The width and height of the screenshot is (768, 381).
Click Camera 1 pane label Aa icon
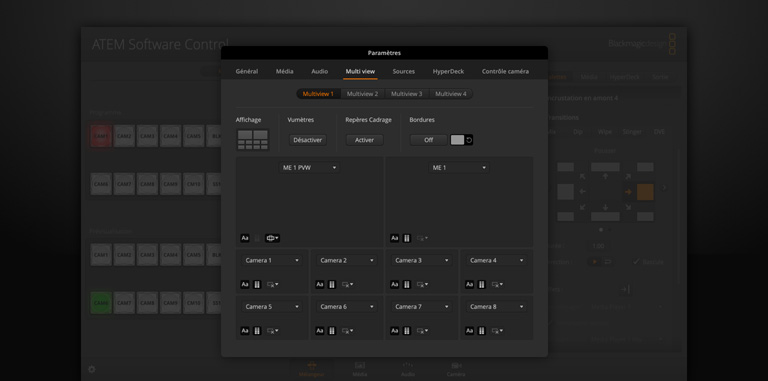(x=245, y=284)
